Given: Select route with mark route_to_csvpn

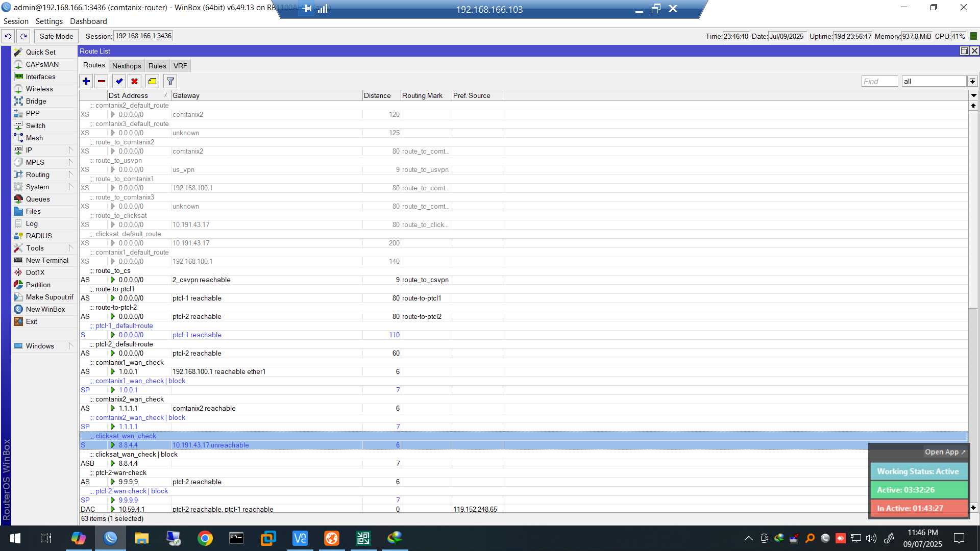Looking at the screenshot, I should click(523, 280).
